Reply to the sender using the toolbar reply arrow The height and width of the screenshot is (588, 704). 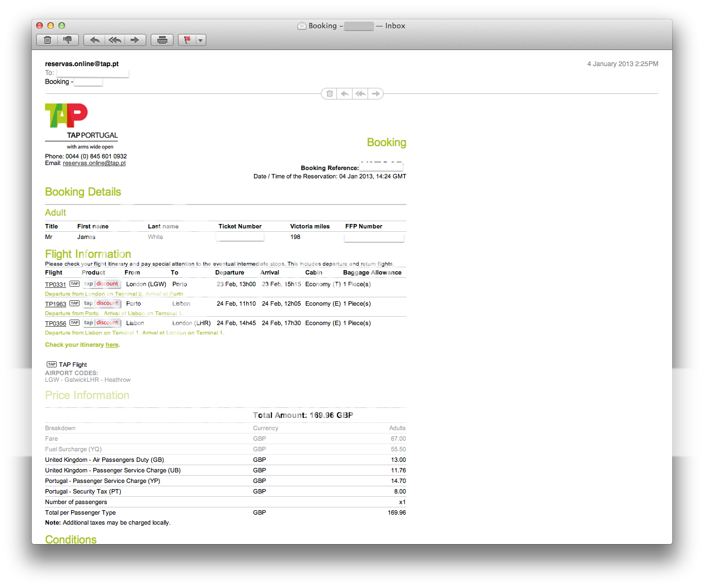tap(95, 40)
